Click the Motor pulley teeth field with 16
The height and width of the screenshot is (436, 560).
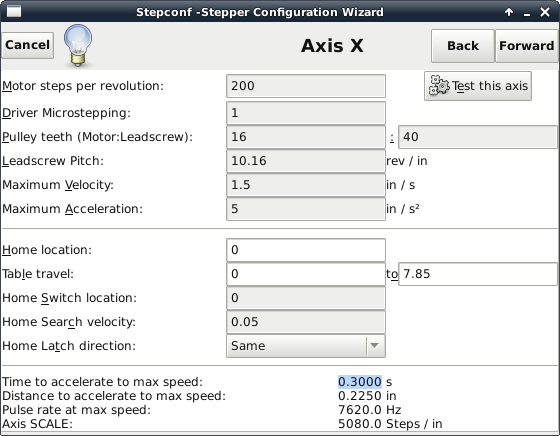[x=306, y=137]
